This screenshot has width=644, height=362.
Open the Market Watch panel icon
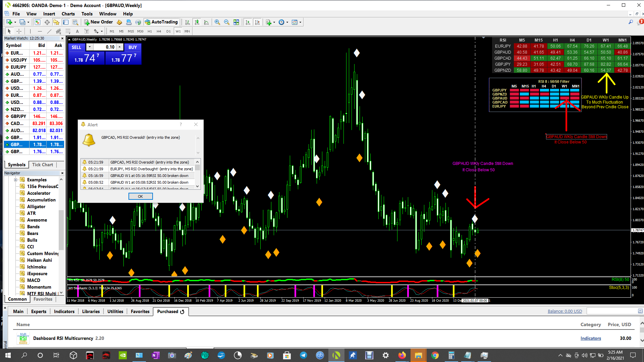[38, 22]
